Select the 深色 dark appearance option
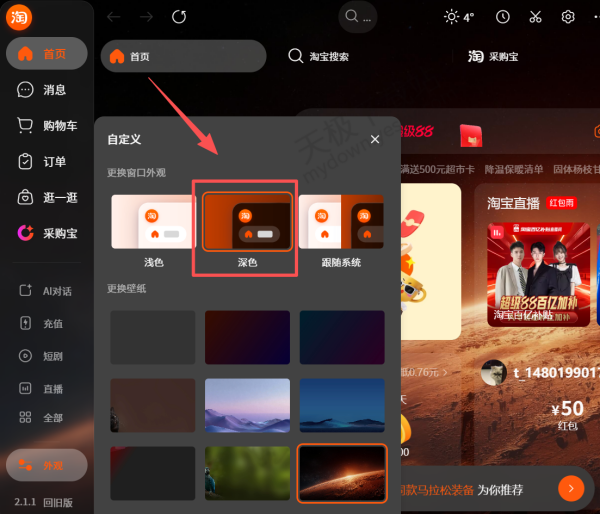 point(247,223)
